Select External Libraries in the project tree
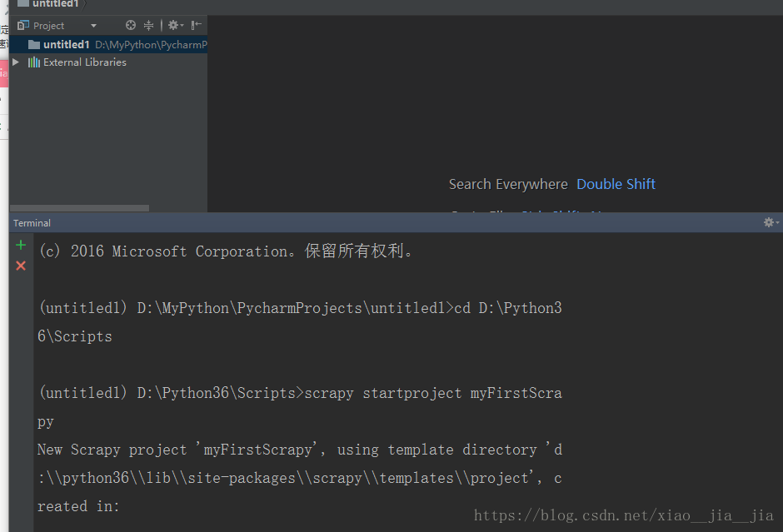 pyautogui.click(x=85, y=62)
